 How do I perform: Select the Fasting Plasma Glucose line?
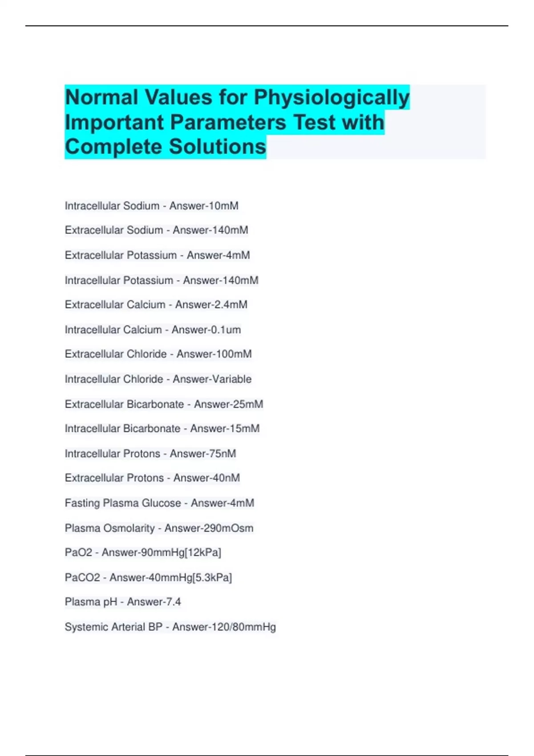tap(159, 503)
